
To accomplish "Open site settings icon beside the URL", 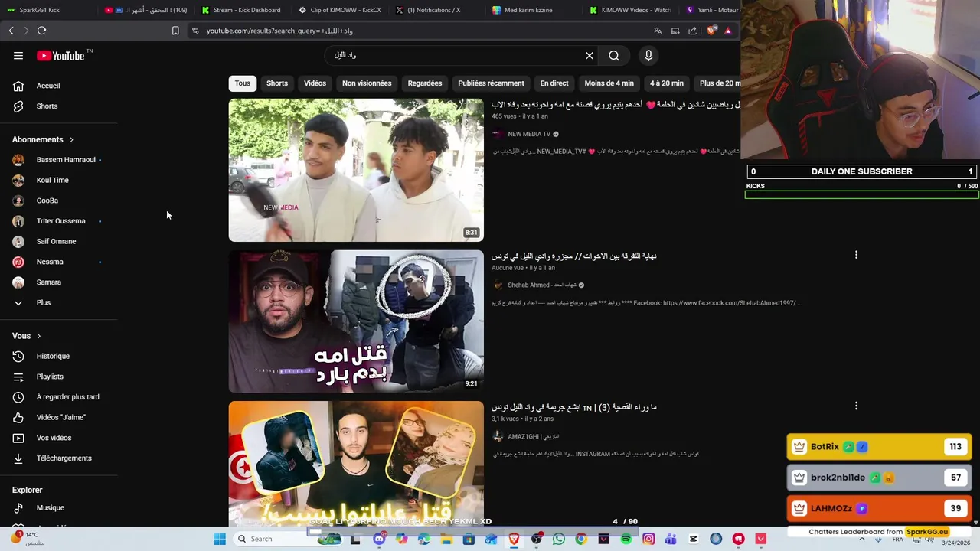I will [195, 31].
